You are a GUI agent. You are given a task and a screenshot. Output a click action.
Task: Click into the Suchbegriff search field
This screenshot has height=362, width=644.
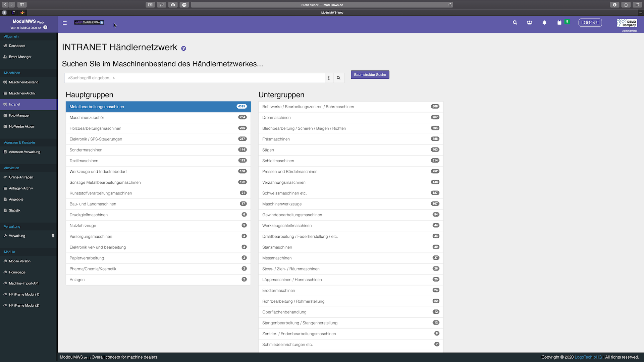195,78
